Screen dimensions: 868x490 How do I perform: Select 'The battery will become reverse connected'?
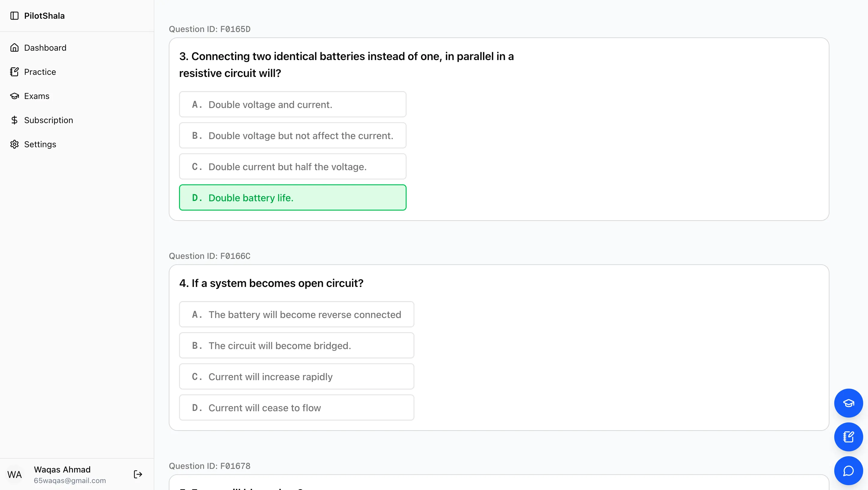[297, 315]
